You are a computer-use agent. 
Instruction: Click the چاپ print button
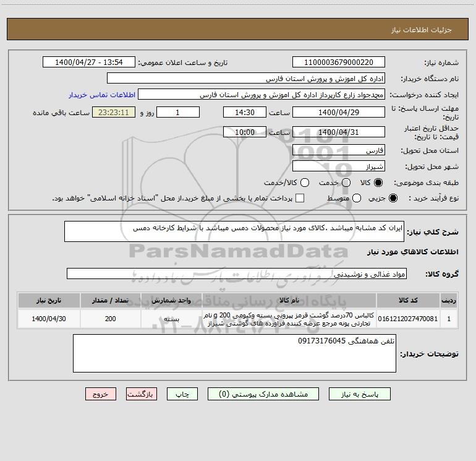point(182,394)
